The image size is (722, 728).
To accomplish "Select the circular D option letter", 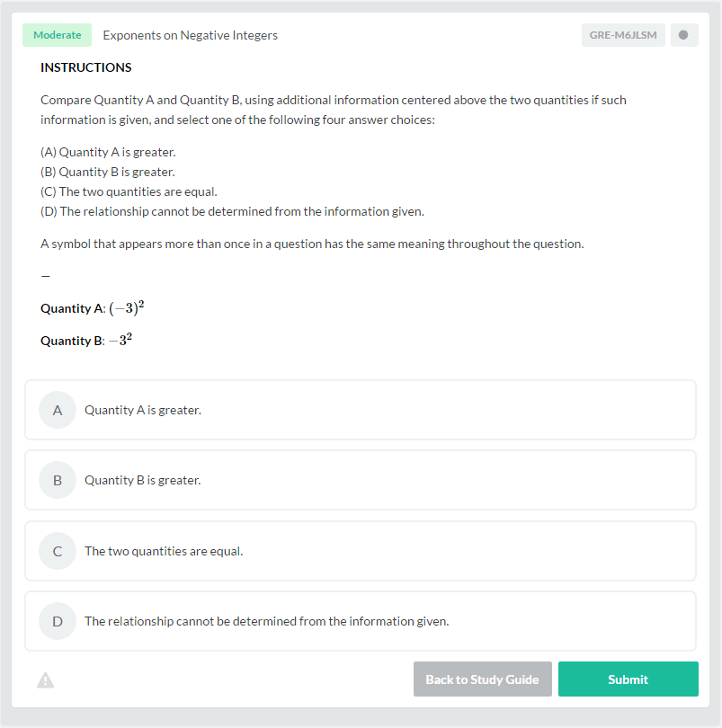I will pos(58,621).
